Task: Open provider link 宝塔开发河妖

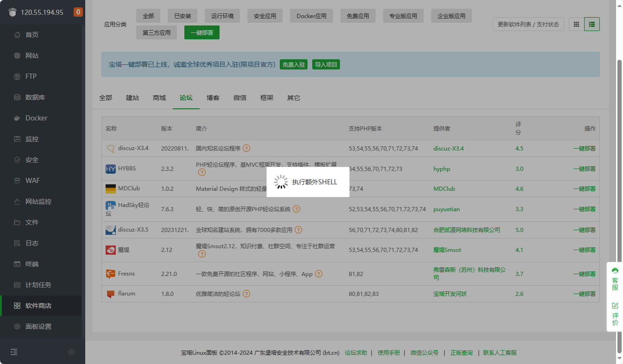Action: [x=450, y=294]
